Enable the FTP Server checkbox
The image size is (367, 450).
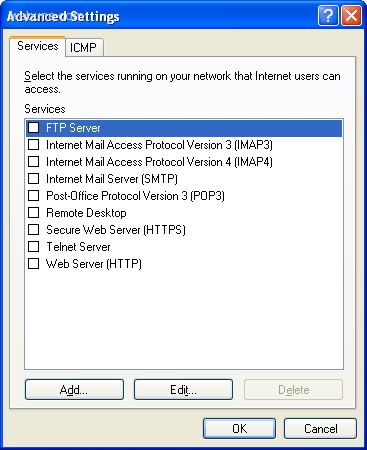[34, 128]
